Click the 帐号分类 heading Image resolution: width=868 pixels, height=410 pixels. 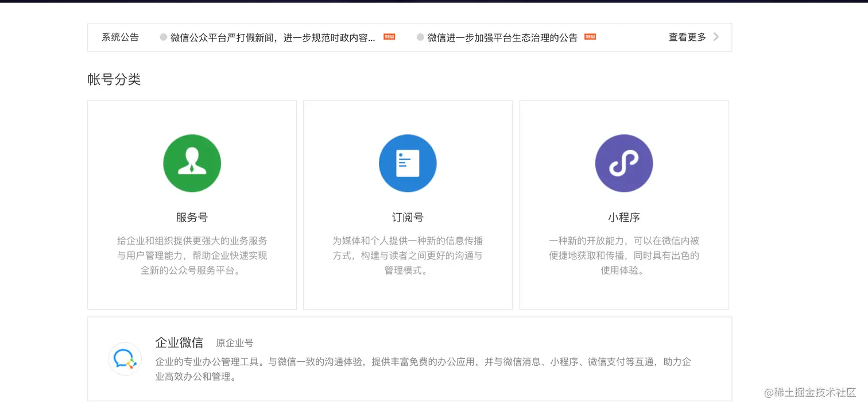pos(114,80)
